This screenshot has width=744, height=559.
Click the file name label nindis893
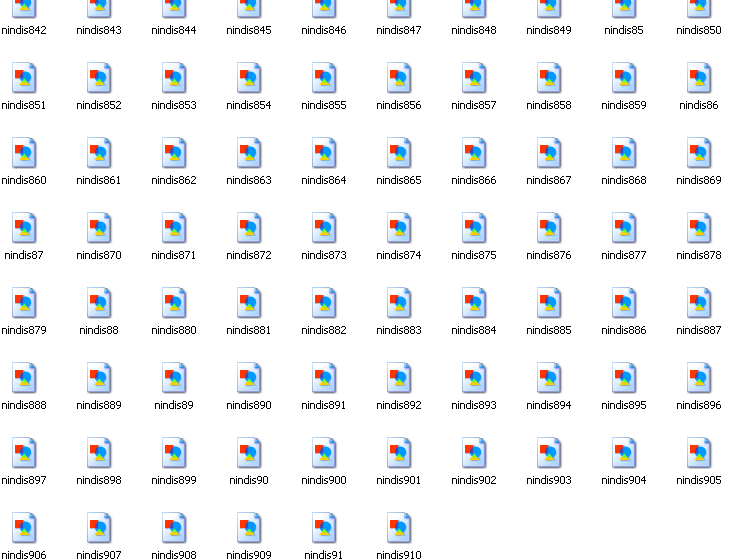tap(474, 405)
